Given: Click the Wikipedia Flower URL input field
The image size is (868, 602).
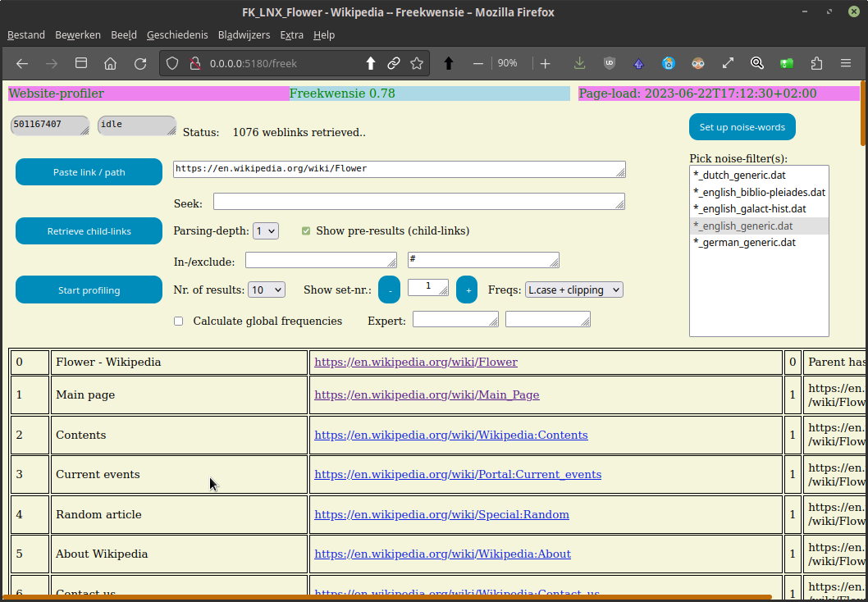Looking at the screenshot, I should pyautogui.click(x=400, y=169).
